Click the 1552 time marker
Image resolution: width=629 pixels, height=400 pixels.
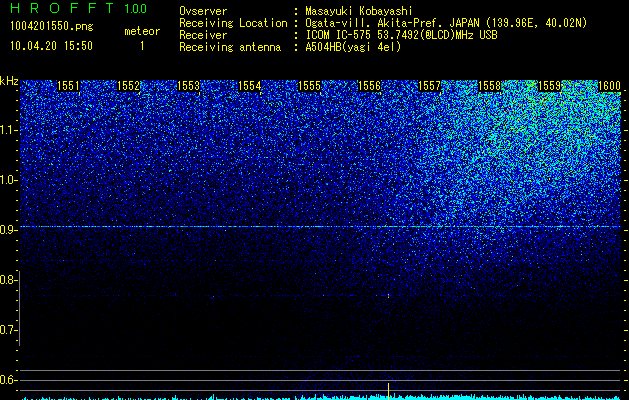(128, 86)
